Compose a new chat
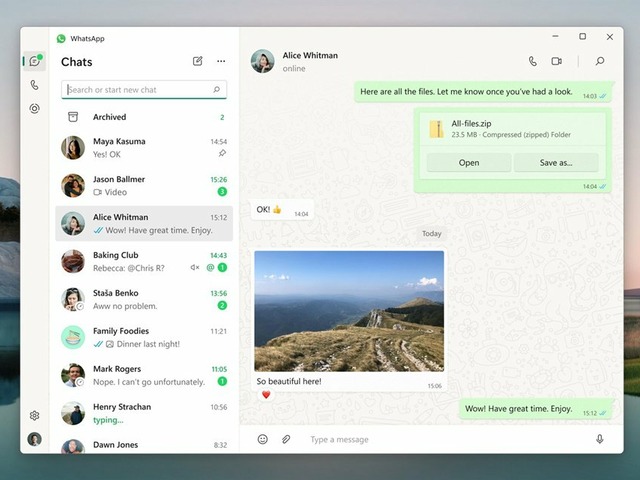The width and height of the screenshot is (640, 480). click(x=197, y=61)
